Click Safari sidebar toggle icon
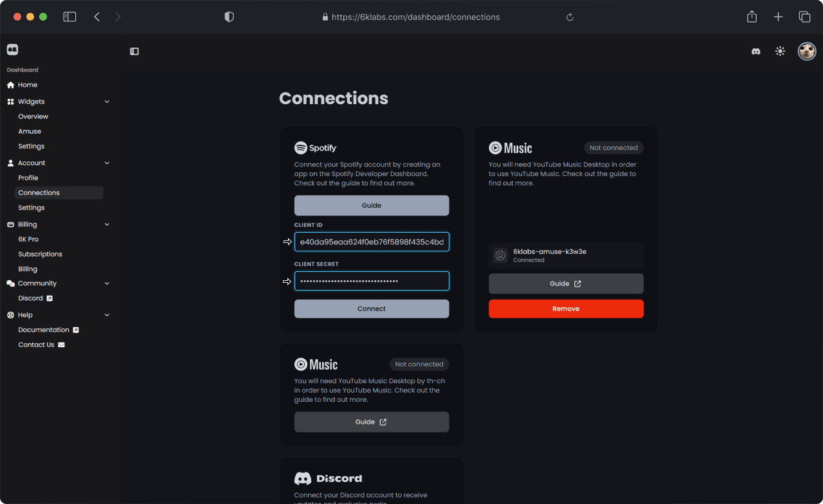 point(69,17)
